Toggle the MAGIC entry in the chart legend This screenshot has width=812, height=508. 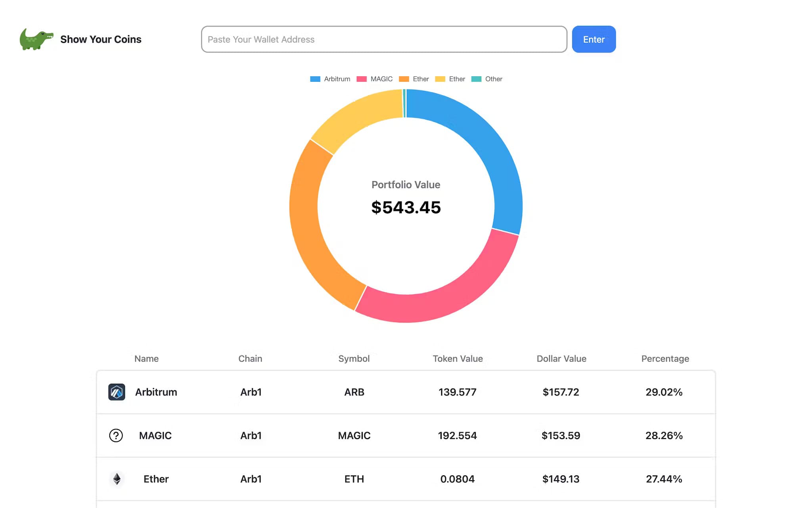tap(381, 79)
